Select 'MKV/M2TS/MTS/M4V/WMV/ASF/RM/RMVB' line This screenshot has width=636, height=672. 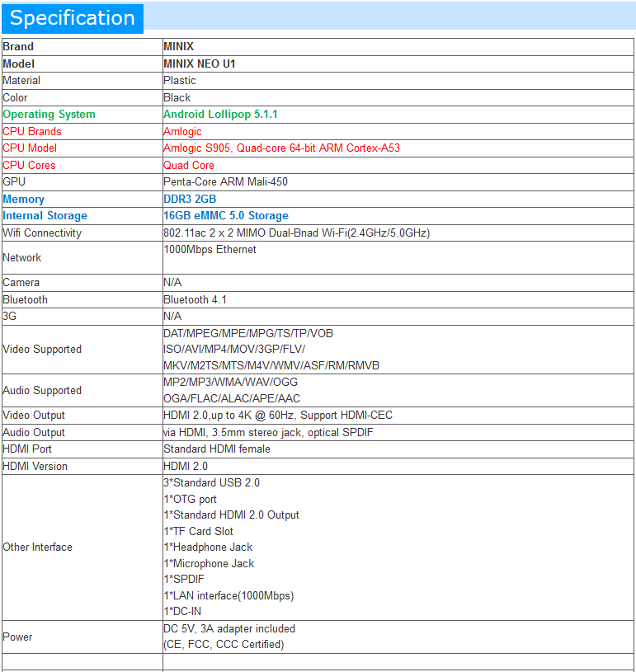point(271,365)
